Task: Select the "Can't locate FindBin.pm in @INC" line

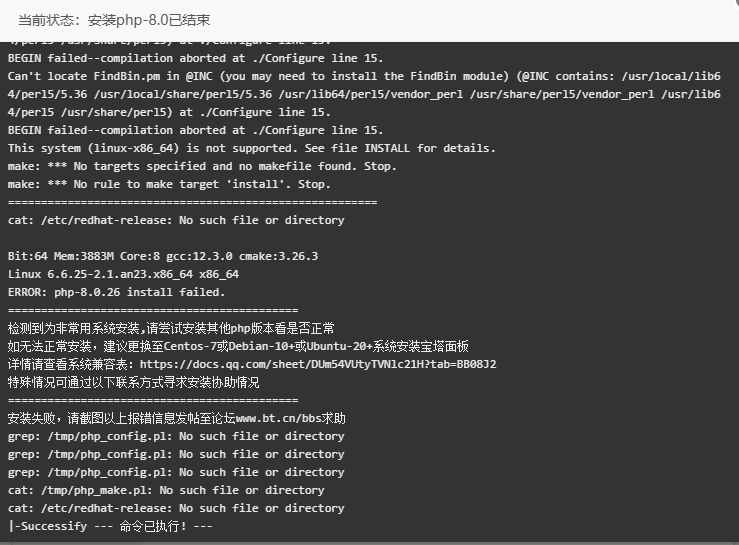Action: pyautogui.click(x=364, y=94)
